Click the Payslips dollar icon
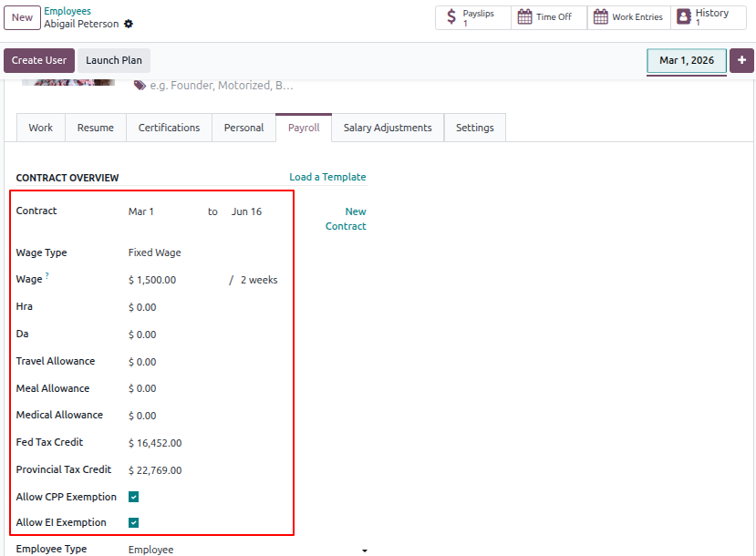Image resolution: width=756 pixels, height=556 pixels. pos(451,17)
